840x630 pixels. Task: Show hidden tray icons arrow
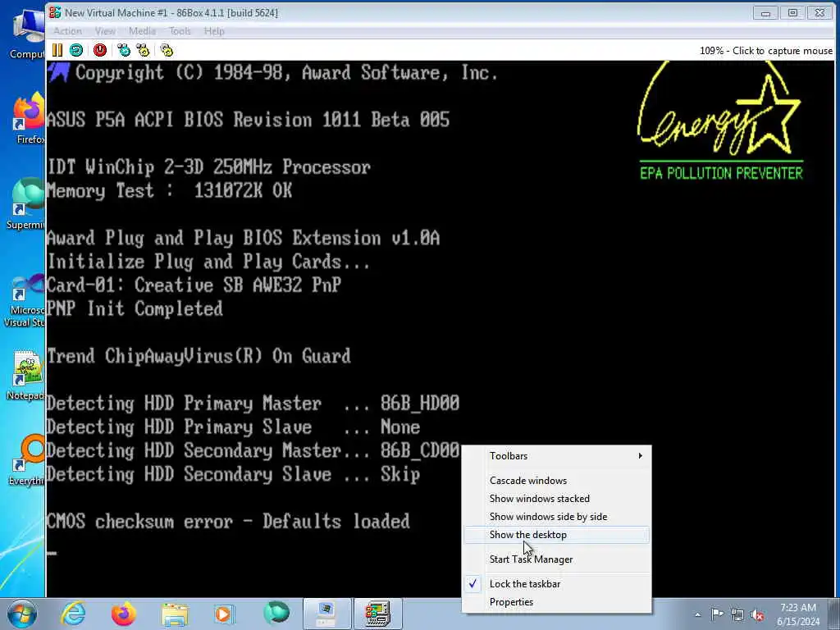point(697,614)
